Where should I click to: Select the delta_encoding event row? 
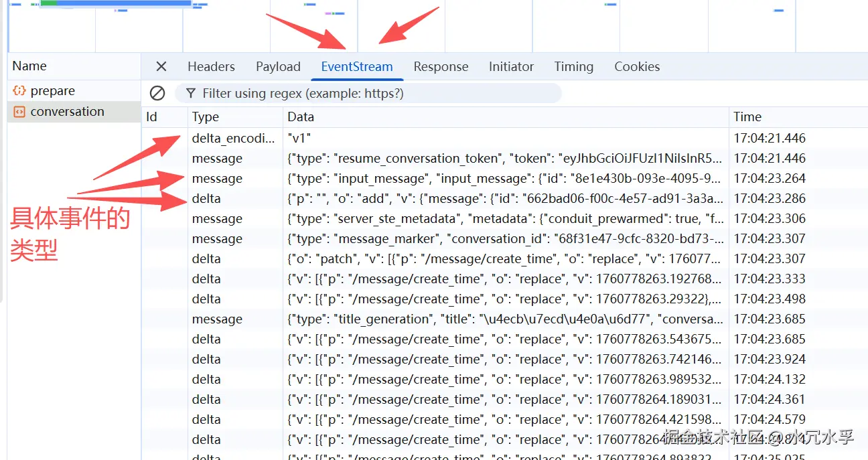[x=504, y=138]
